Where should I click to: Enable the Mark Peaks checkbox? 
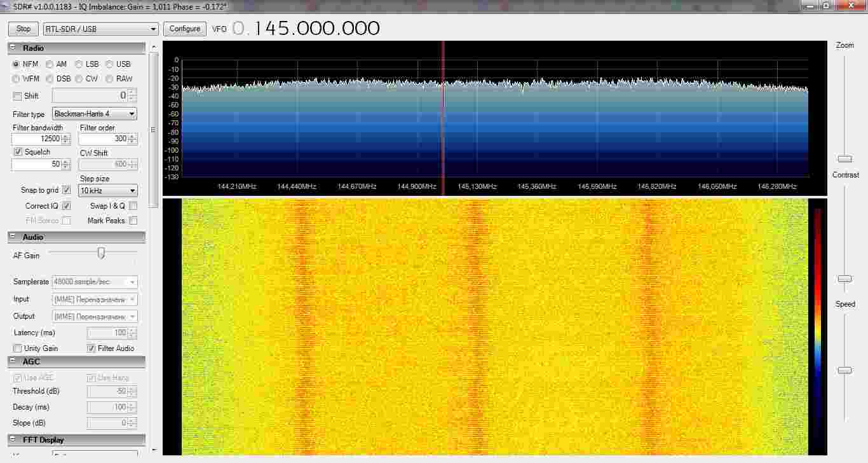133,221
